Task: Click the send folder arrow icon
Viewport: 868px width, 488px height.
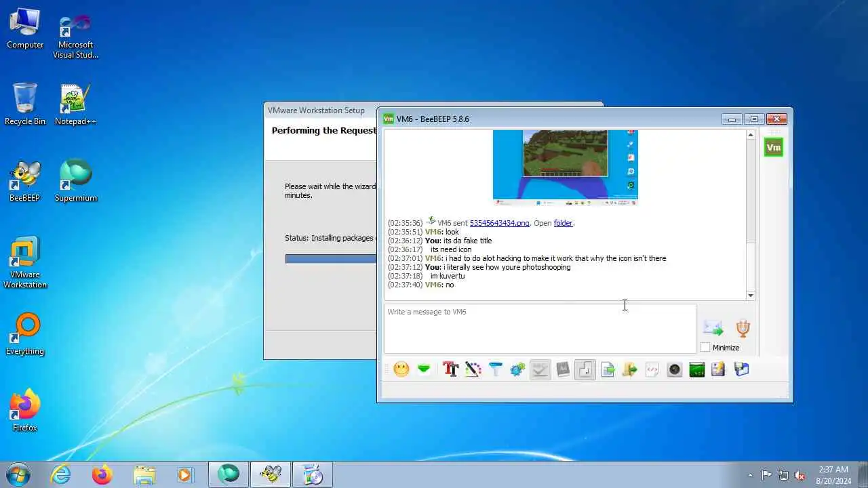Action: tap(630, 369)
